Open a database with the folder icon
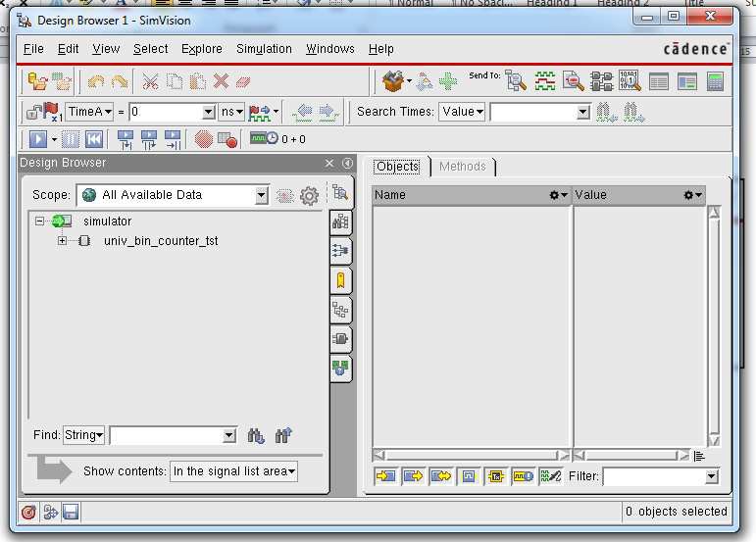This screenshot has width=756, height=542. pos(37,81)
